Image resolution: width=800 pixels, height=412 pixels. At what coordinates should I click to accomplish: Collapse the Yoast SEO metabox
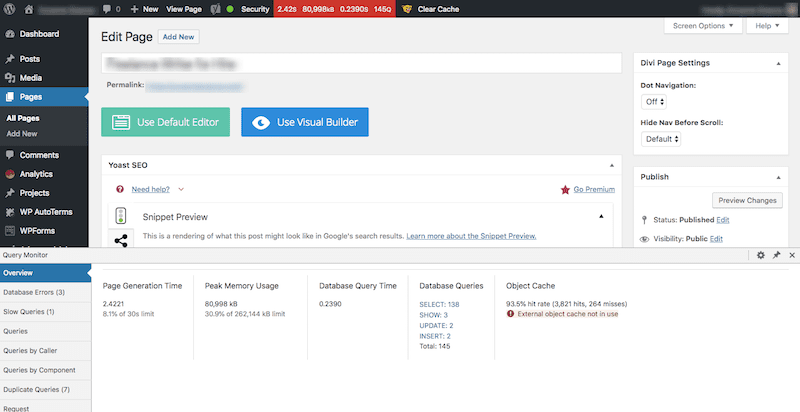[612, 166]
